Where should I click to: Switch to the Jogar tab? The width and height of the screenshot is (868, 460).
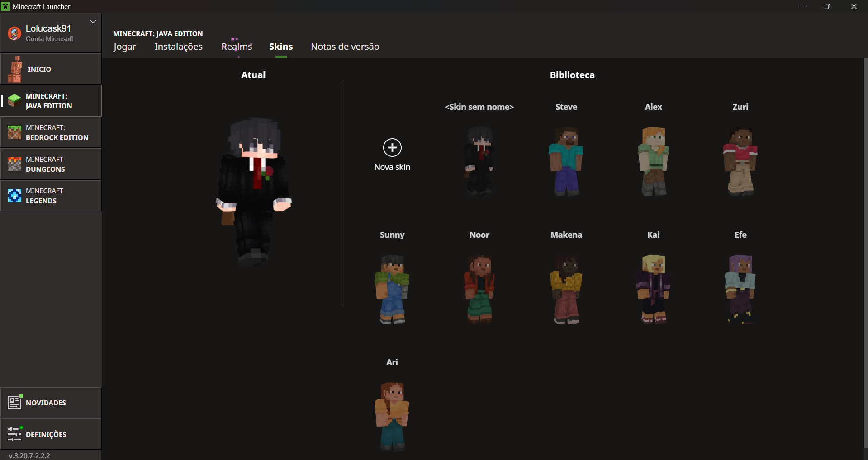124,47
